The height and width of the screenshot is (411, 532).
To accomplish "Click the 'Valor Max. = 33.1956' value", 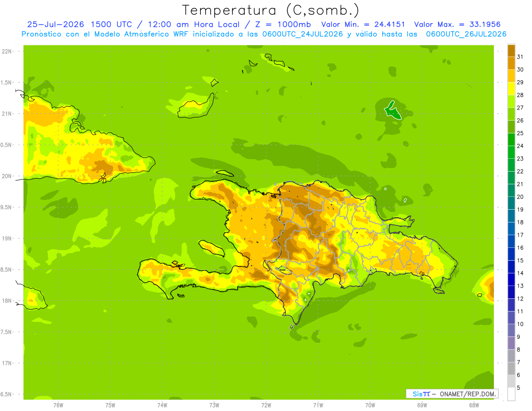I will click(457, 24).
